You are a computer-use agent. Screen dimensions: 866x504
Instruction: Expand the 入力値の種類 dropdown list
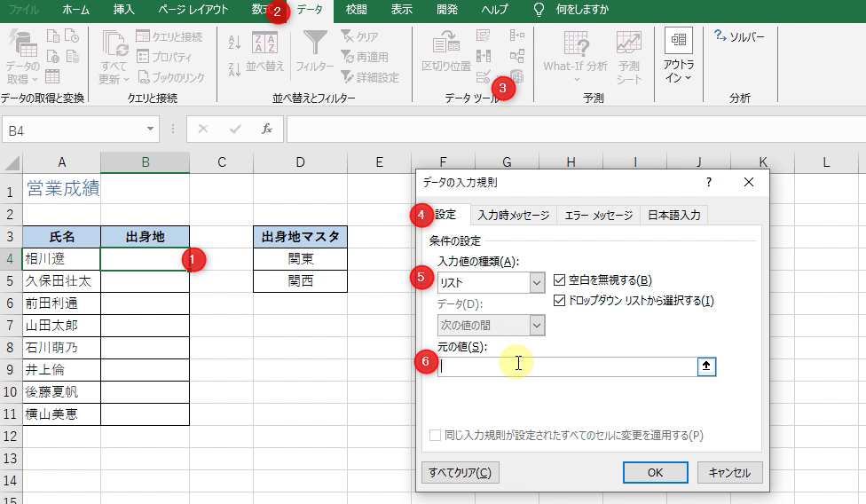point(537,283)
